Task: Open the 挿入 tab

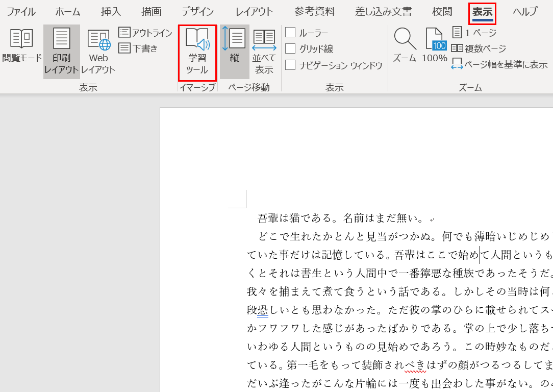Action: (x=111, y=12)
